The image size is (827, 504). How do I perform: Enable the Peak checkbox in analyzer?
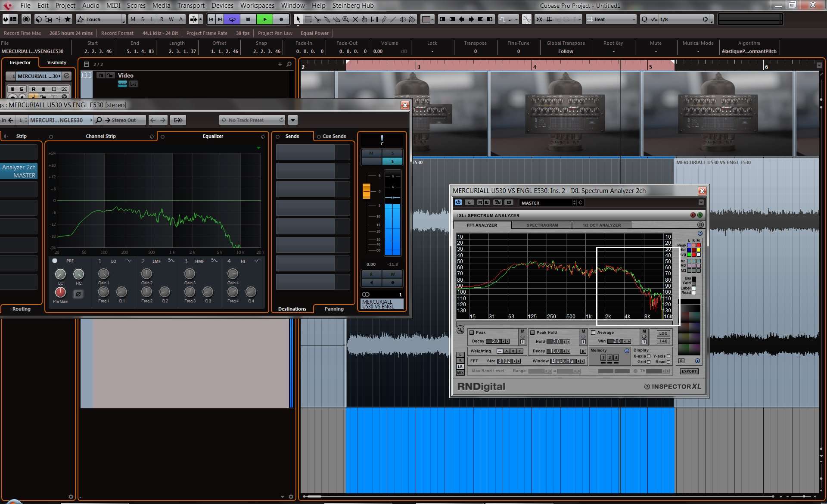472,333
